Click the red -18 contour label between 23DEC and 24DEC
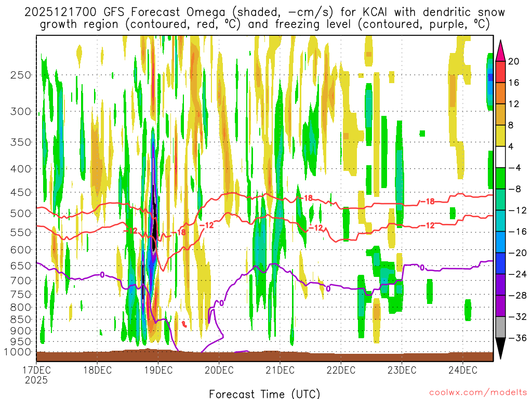Viewport: 532px width, 399px height. tap(427, 202)
